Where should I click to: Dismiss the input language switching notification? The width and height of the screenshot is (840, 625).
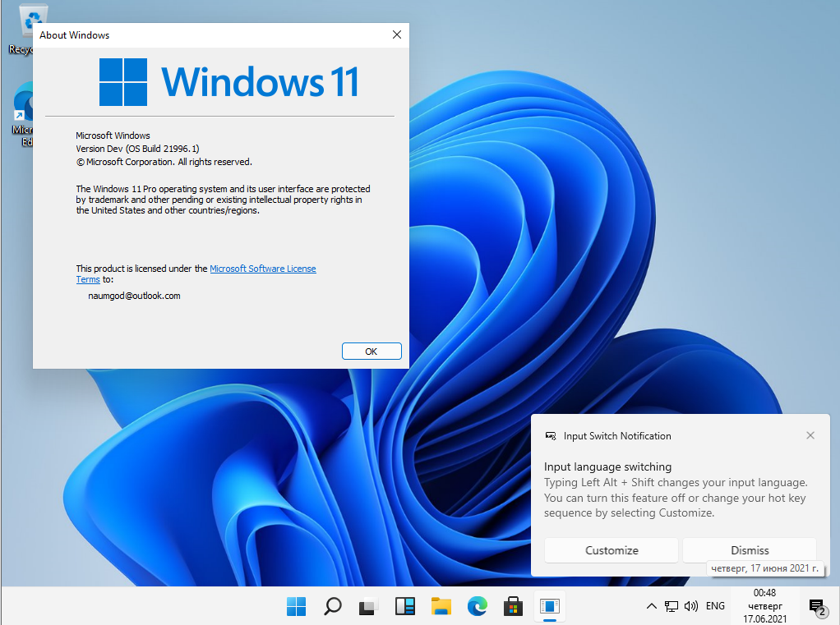(750, 550)
